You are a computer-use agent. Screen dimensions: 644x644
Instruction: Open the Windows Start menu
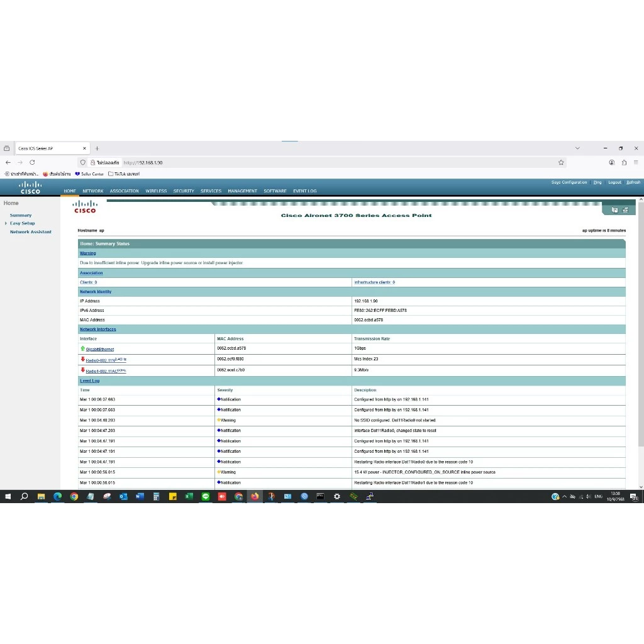tap(8, 497)
